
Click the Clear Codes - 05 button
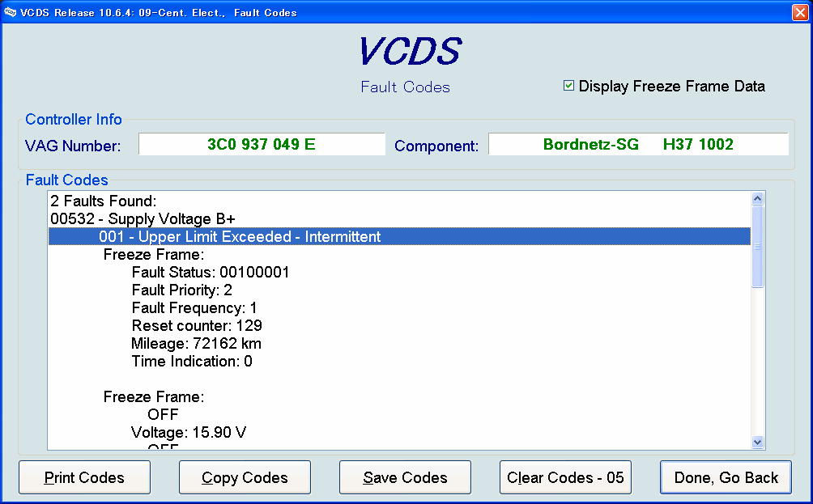click(565, 477)
